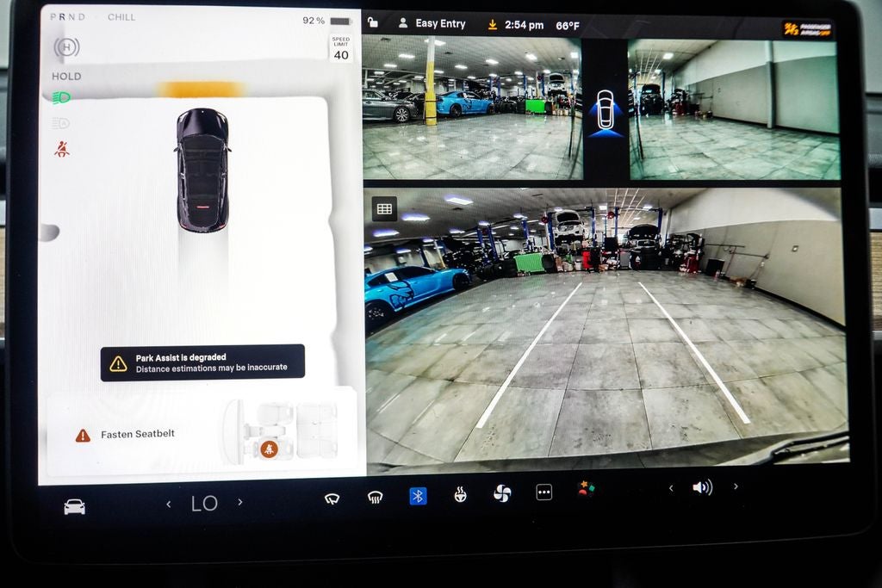Lower volume using the left arrow
The height and width of the screenshot is (588, 882).
pos(671,488)
